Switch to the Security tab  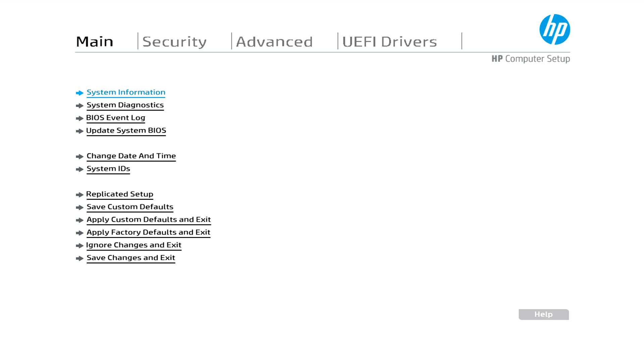pos(174,42)
